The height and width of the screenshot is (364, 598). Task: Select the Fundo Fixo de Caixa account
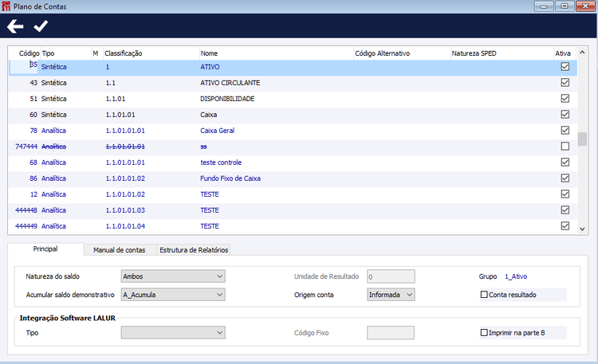click(x=230, y=178)
